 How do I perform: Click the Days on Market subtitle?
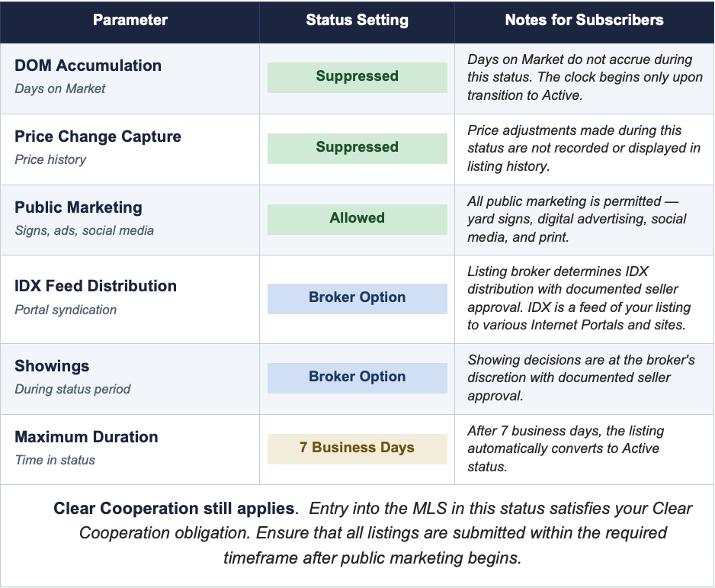point(60,88)
